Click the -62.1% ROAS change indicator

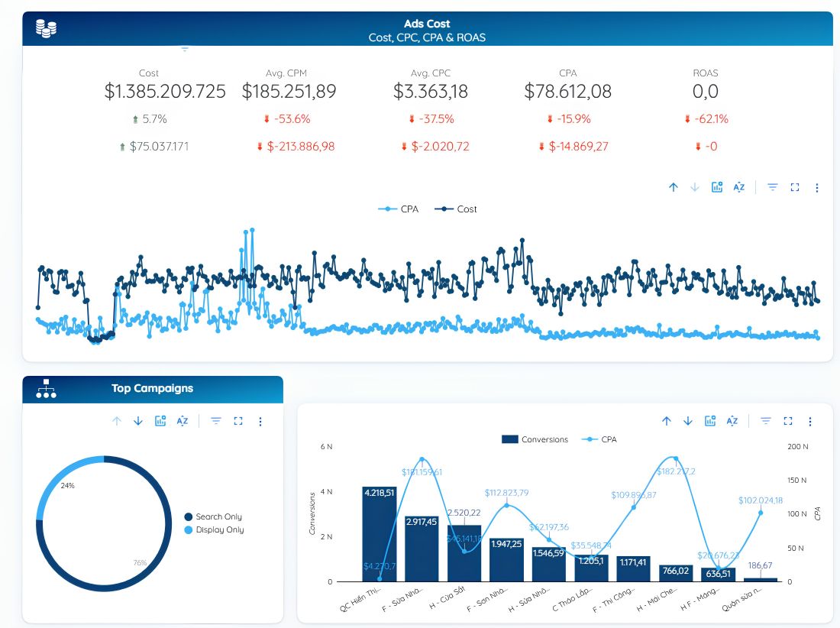[x=706, y=119]
